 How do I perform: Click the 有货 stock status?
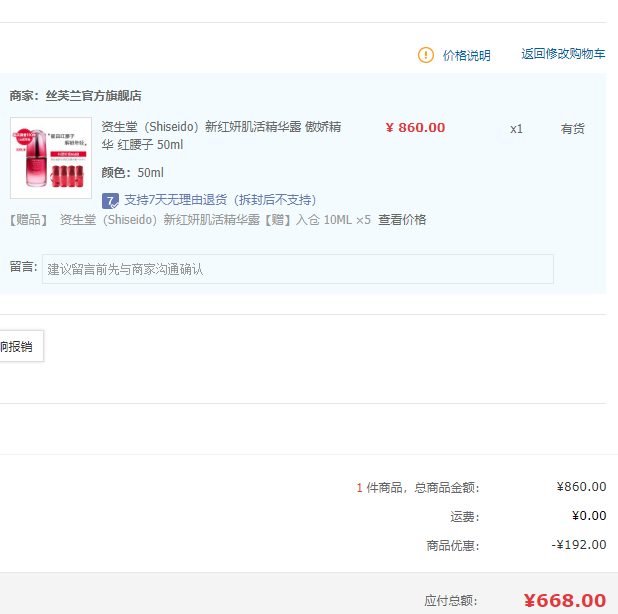[573, 129]
